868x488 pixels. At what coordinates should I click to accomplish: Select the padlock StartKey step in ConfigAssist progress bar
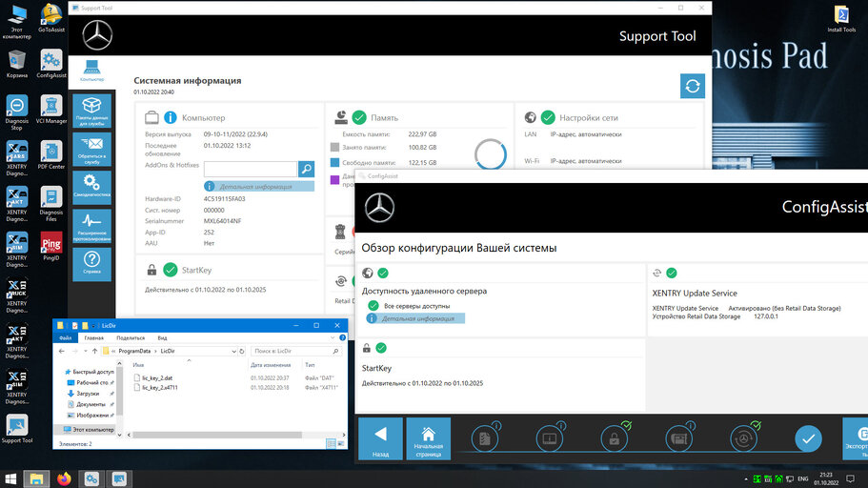point(614,438)
